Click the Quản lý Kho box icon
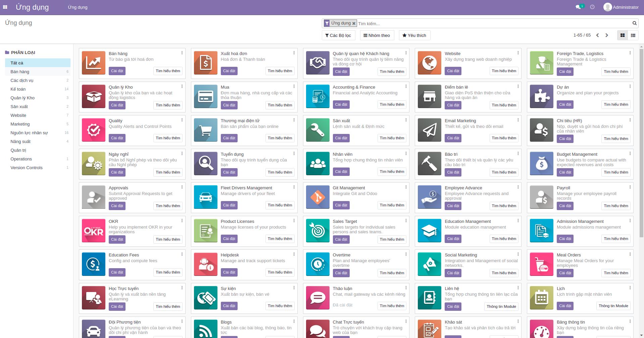The image size is (644, 338). click(x=93, y=96)
